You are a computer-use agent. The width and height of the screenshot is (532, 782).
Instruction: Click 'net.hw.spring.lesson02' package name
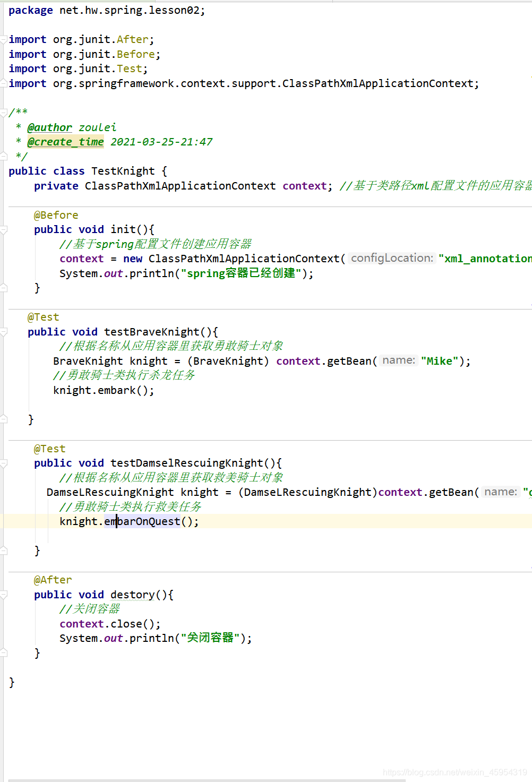pyautogui.click(x=130, y=11)
